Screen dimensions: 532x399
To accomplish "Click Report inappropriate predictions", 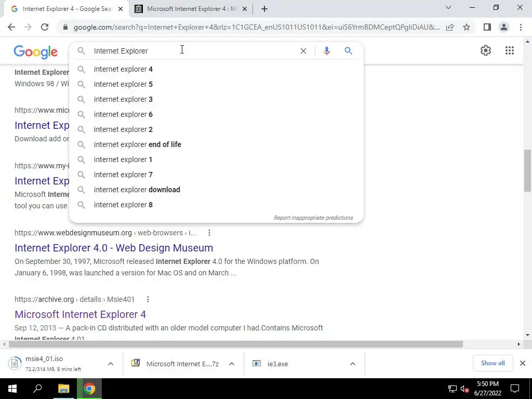I will (x=313, y=218).
